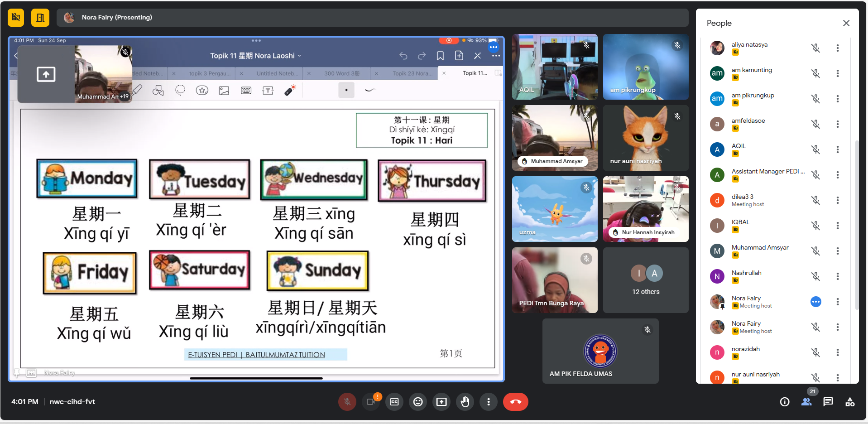Viewport: 868px width, 424px height.
Task: Toggle the camera on or off
Action: click(371, 402)
